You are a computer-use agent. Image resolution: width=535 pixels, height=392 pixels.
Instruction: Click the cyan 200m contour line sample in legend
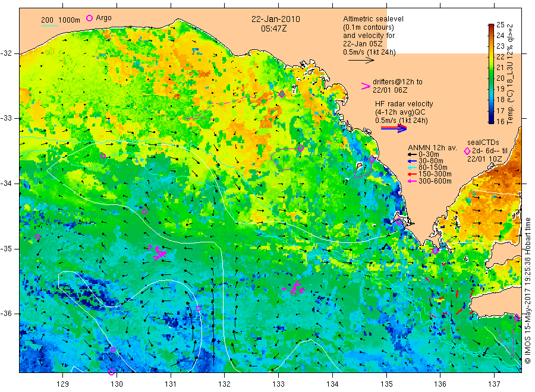pos(49,26)
